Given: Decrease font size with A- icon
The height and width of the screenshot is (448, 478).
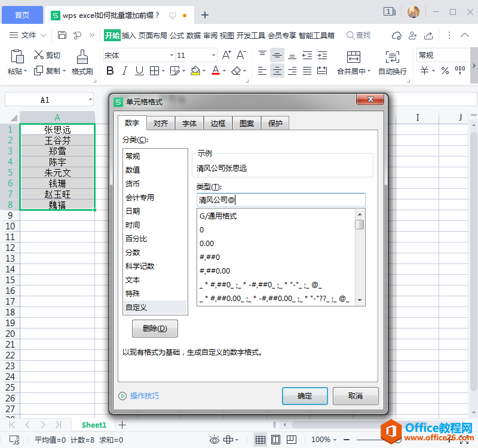Looking at the screenshot, I should [x=241, y=55].
